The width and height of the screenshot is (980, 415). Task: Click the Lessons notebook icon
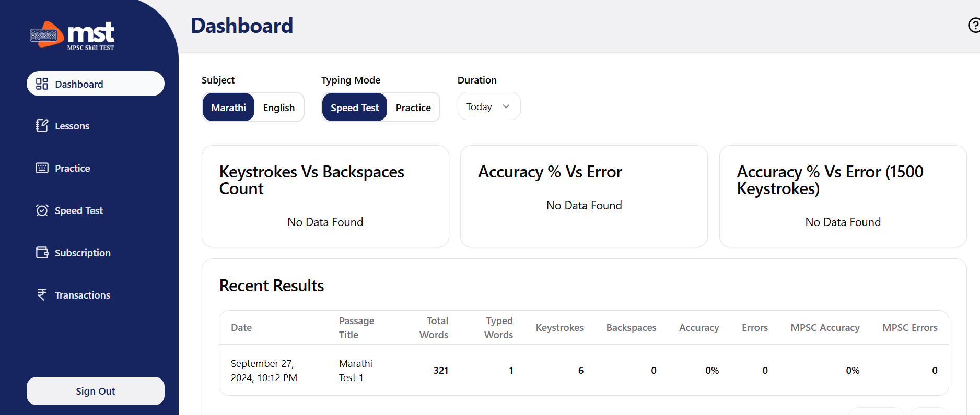[42, 126]
